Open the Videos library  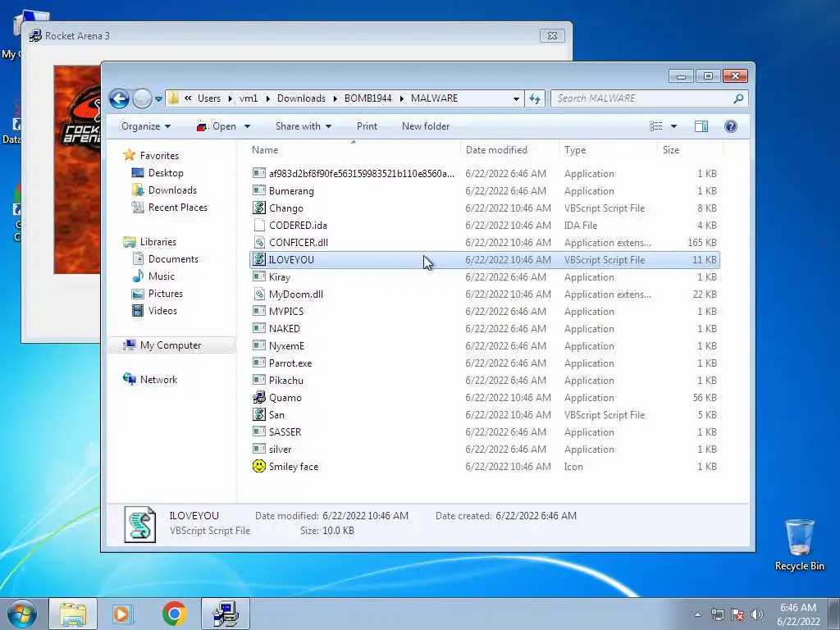(162, 311)
